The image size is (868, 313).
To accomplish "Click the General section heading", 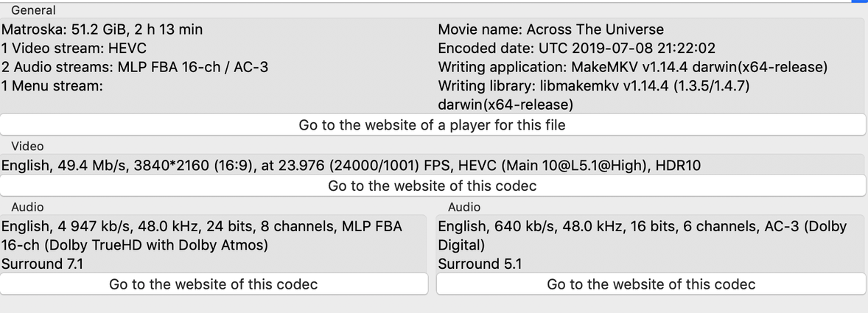I will 33,10.
